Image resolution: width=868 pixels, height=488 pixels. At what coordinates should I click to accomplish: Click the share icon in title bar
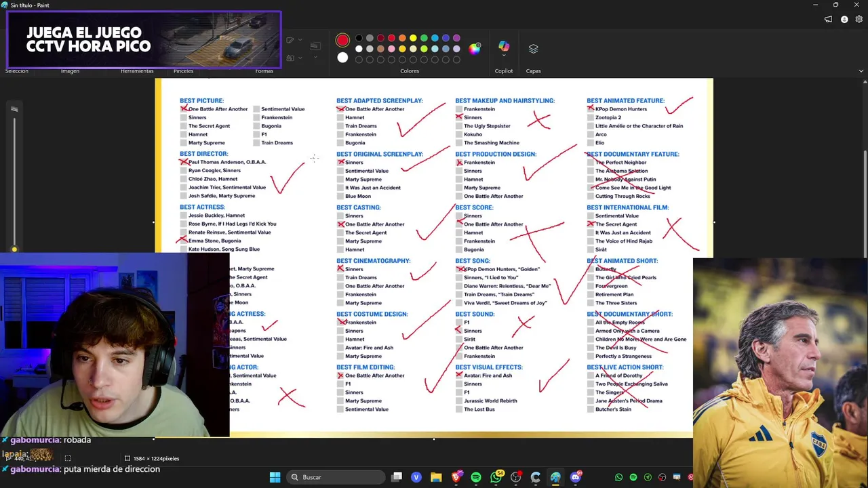(828, 20)
